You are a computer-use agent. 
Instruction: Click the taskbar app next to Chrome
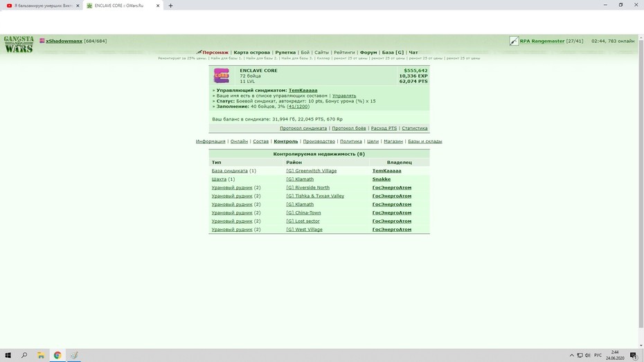coord(74,355)
